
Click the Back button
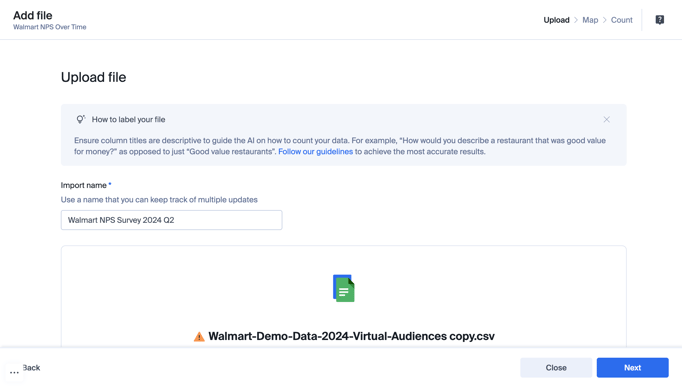pos(31,368)
